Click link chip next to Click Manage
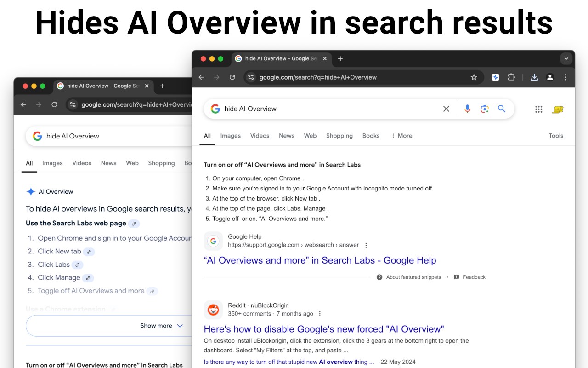The height and width of the screenshot is (368, 588). (x=88, y=278)
